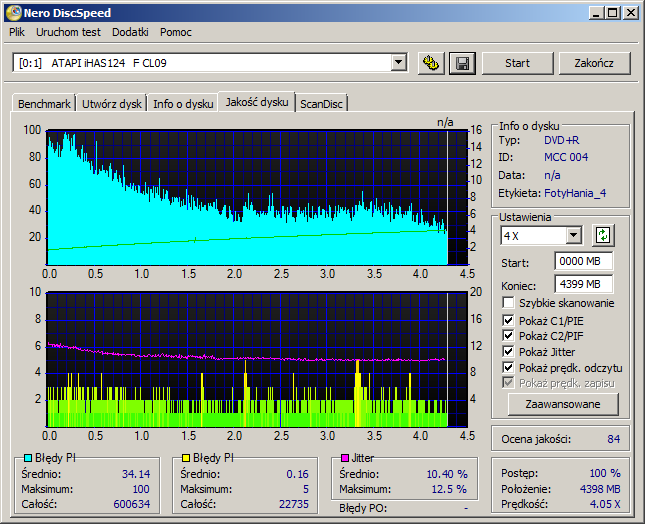Image resolution: width=645 pixels, height=524 pixels.
Task: Click the cyan Błędy PI color swatch
Action: point(28,458)
